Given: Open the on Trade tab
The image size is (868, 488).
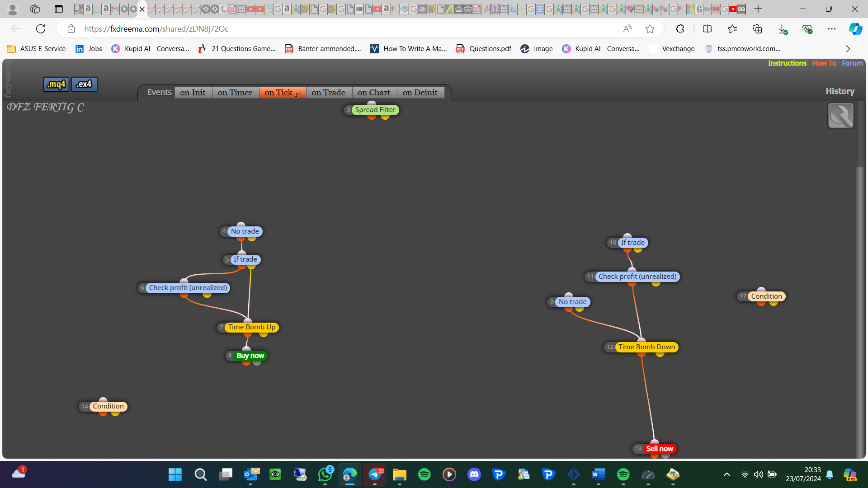Looking at the screenshot, I should 329,93.
